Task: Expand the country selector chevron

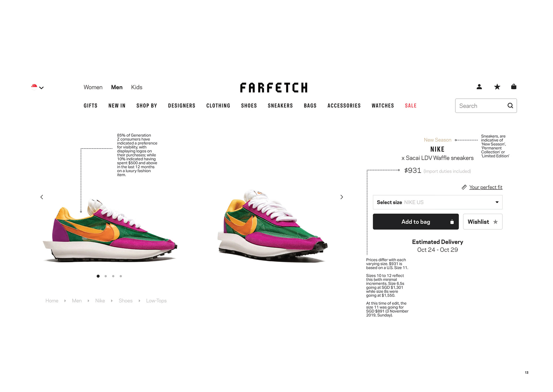Action: [x=41, y=88]
